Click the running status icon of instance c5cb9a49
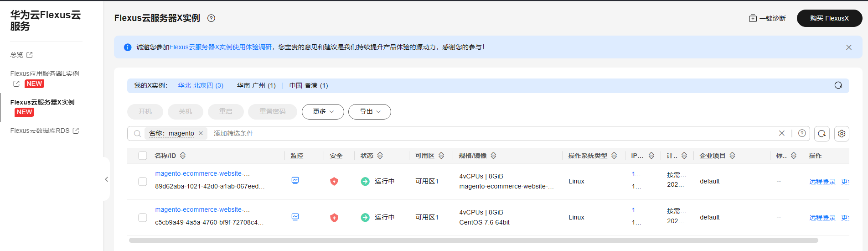Screen dimensions: 868x251 pos(365,218)
